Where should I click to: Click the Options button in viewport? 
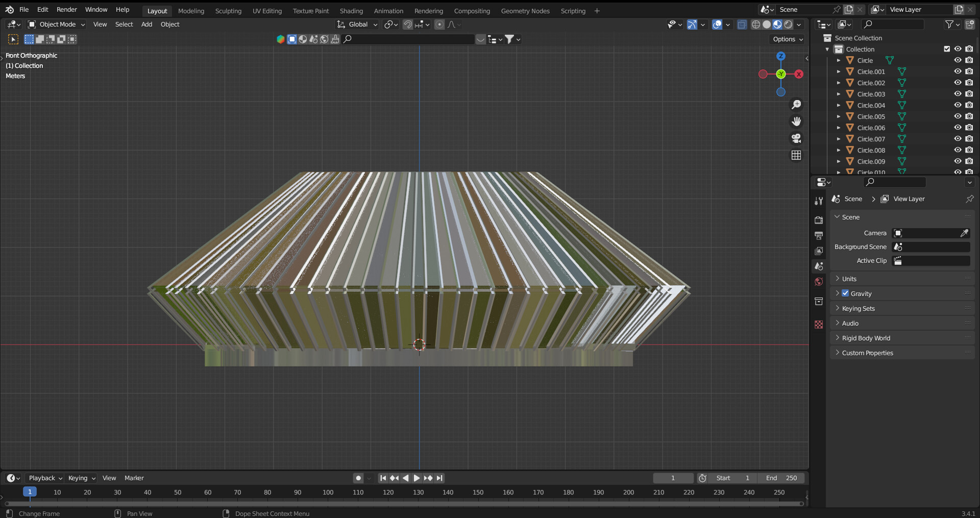click(788, 39)
